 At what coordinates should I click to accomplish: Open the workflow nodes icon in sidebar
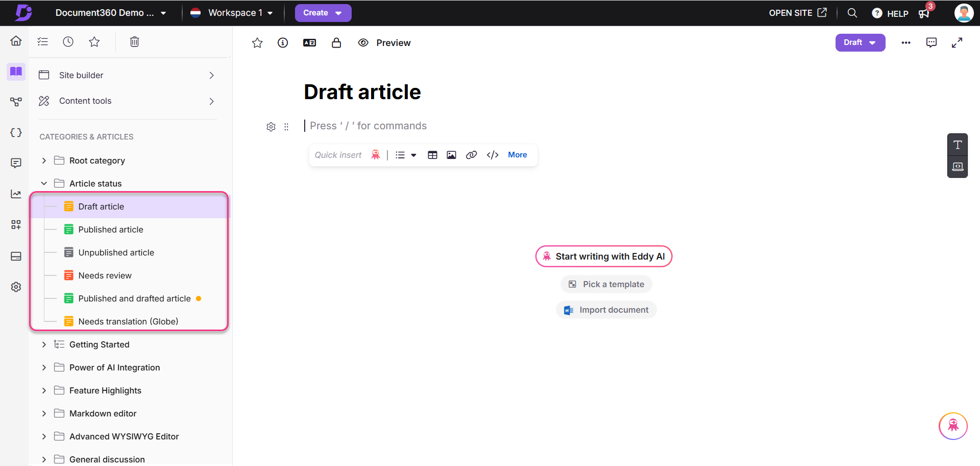pos(16,102)
